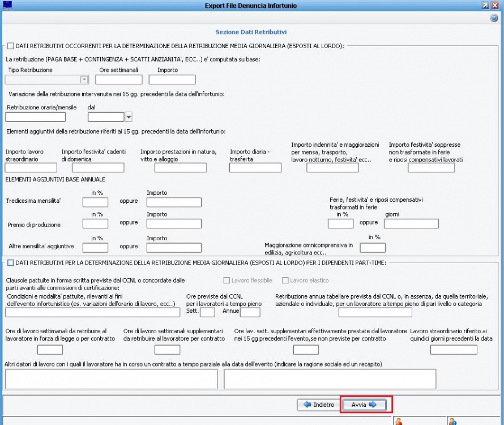Screen dimensions: 504x425
Task: Click the Premio di produzione Importo field
Action: (x=174, y=224)
